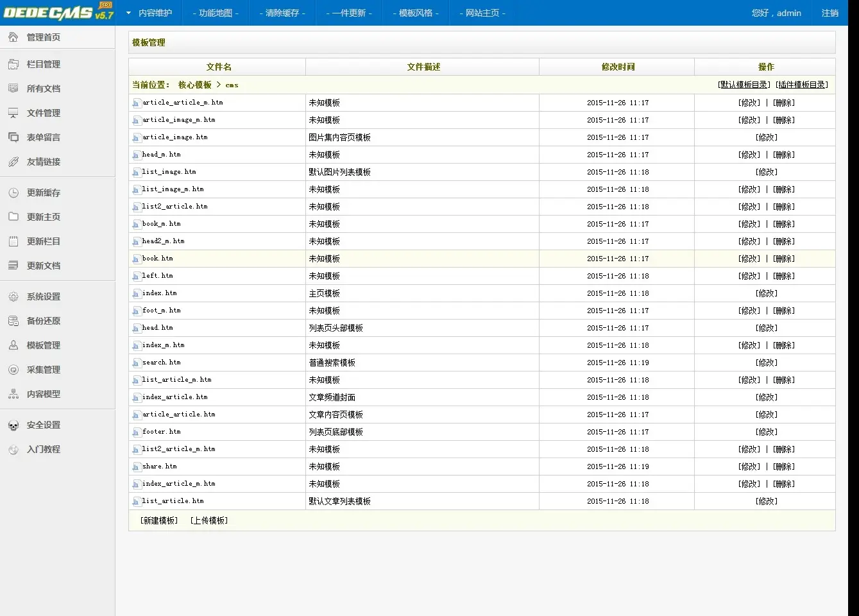Click the 入门教程 sidebar icon
The height and width of the screenshot is (616, 859).
[x=13, y=449]
